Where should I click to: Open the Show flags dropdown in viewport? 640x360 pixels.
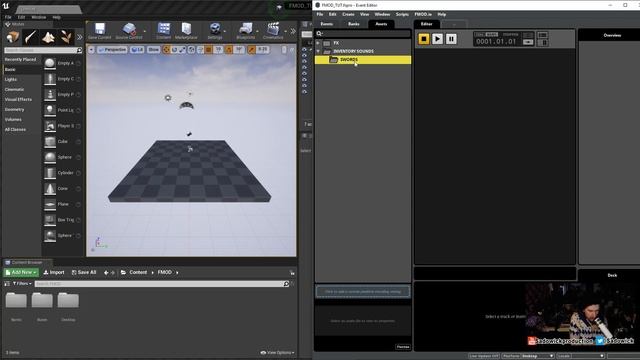click(153, 50)
